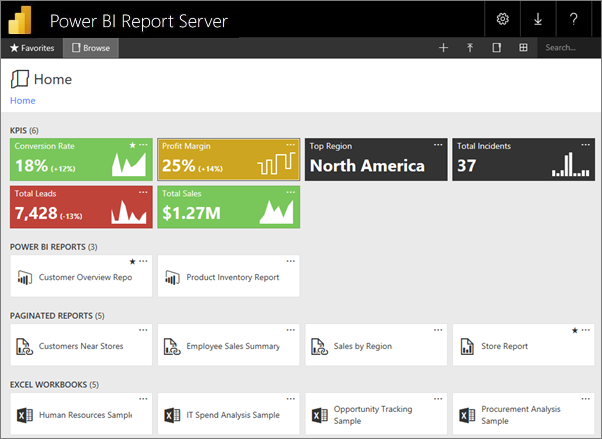Viewport: 602px width, 439px height.
Task: Toggle the favorite star on Store Report
Action: 574,330
